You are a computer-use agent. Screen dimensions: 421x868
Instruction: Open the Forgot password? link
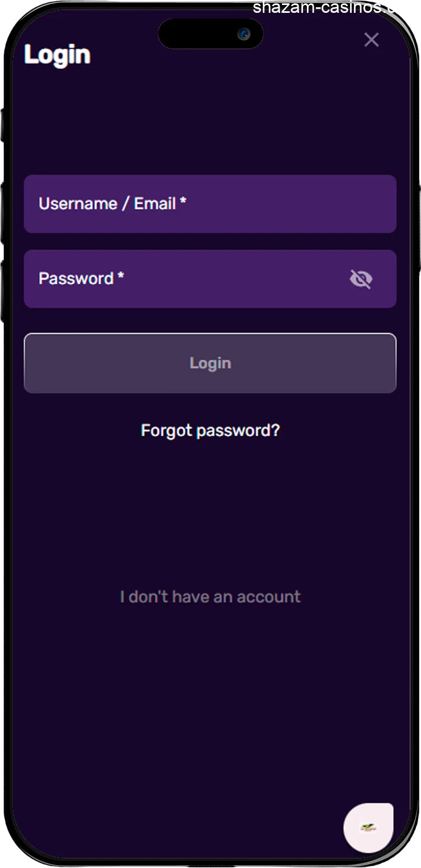tap(210, 431)
